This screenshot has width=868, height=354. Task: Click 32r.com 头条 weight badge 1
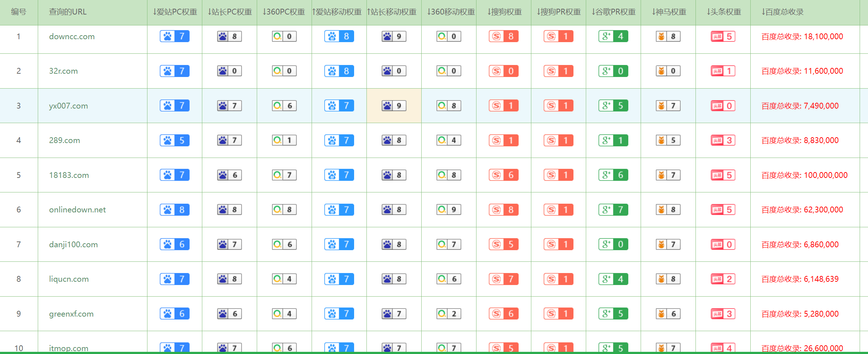723,71
